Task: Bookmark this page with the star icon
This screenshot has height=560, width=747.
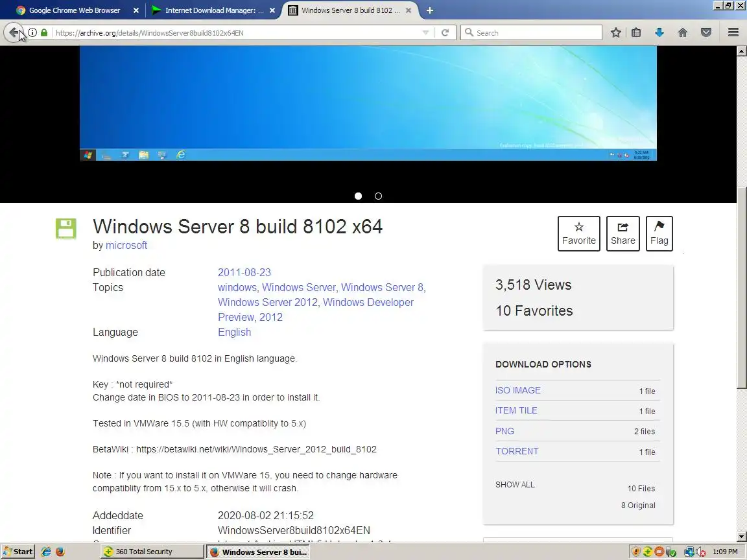Action: (x=616, y=32)
